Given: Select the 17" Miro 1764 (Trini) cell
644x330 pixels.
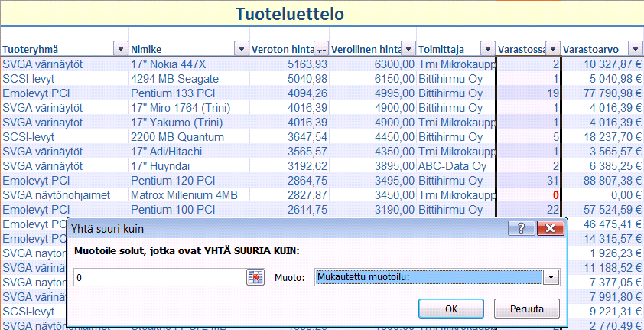Looking at the screenshot, I should click(x=189, y=108).
